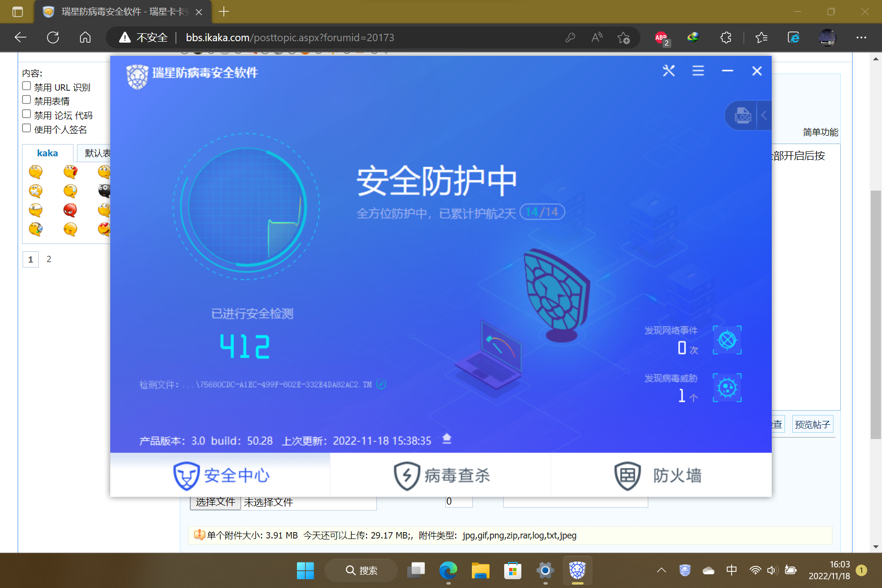The height and width of the screenshot is (588, 882).
Task: Click the product version text
Action: point(206,441)
